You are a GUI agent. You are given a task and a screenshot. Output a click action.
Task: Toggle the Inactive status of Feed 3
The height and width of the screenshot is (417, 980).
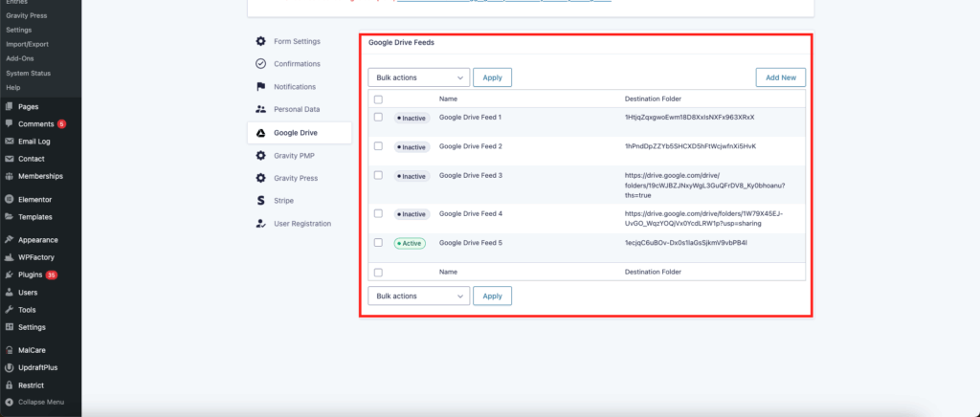[x=412, y=177]
